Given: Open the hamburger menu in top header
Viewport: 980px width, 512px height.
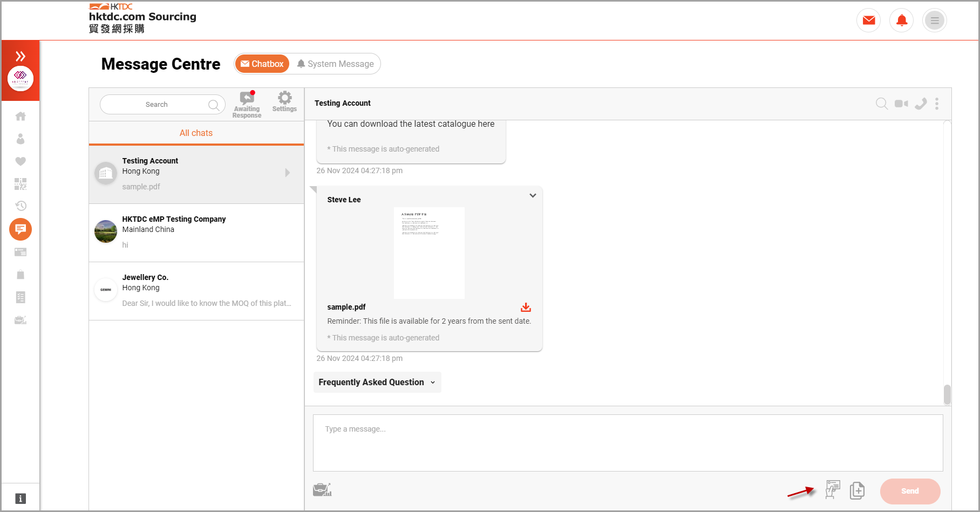Looking at the screenshot, I should pos(935,21).
